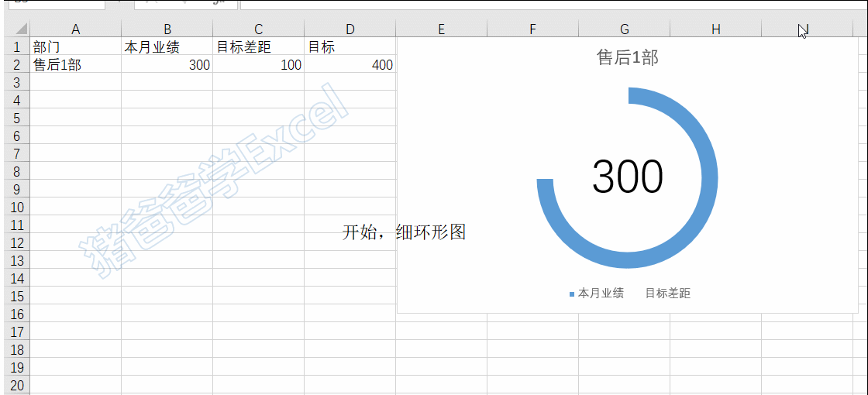This screenshot has height=395, width=868.
Task: Click cell A2 with 售后1部
Action: (75, 64)
